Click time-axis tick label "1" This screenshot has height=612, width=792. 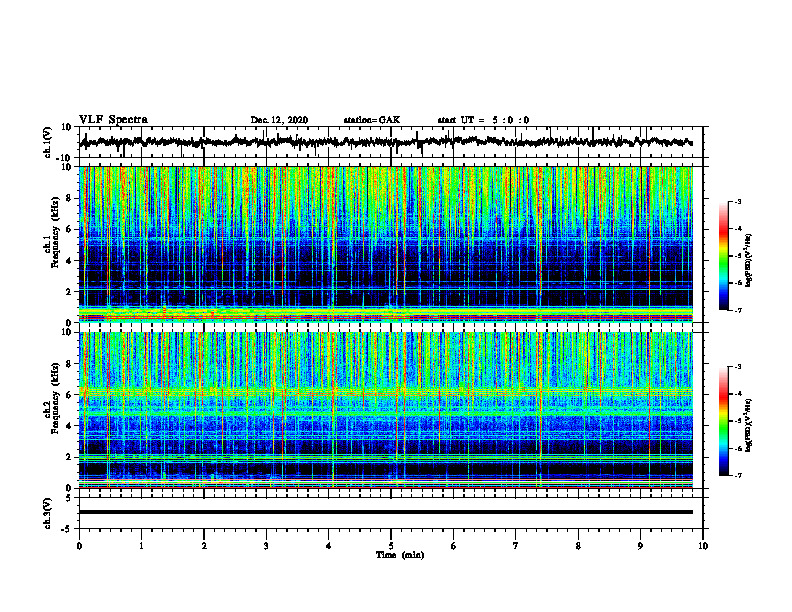coord(141,546)
